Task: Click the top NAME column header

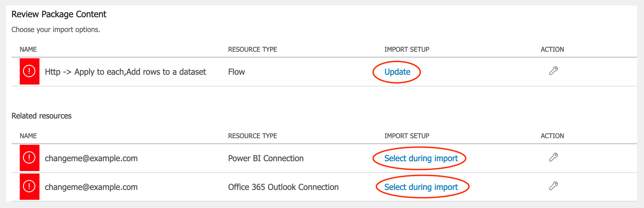Action: [28, 50]
